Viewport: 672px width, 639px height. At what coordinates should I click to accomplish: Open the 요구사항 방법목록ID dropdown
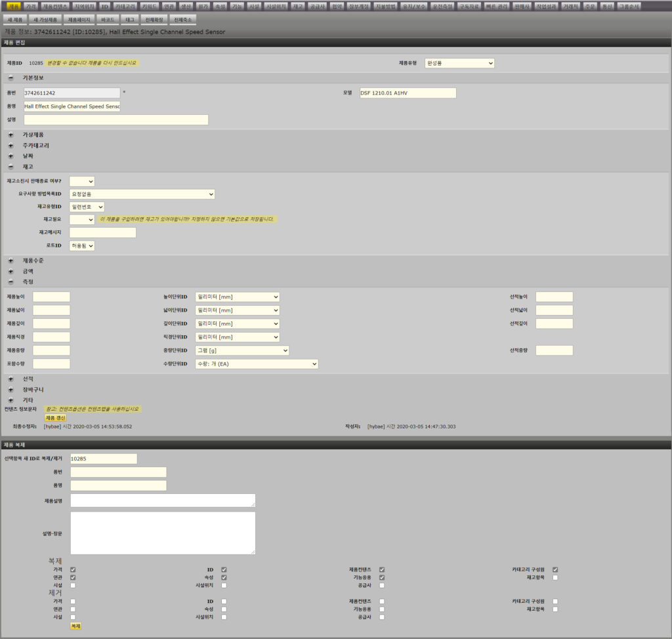(142, 194)
